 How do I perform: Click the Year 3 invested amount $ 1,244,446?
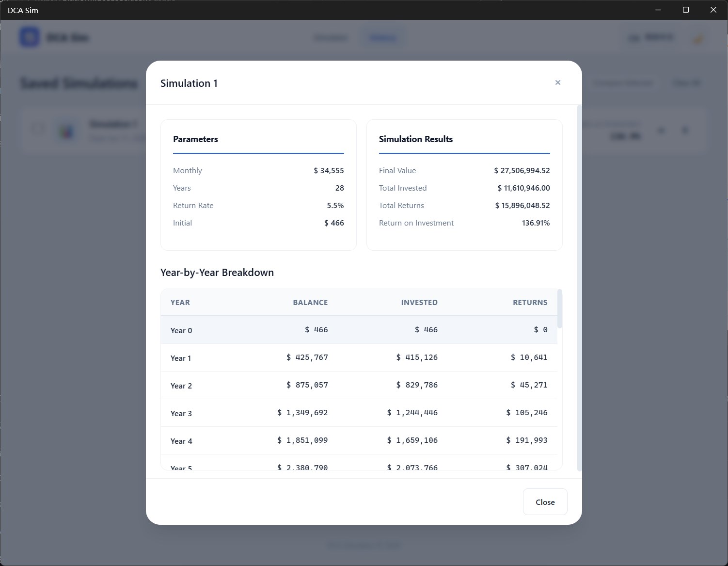pos(412,413)
